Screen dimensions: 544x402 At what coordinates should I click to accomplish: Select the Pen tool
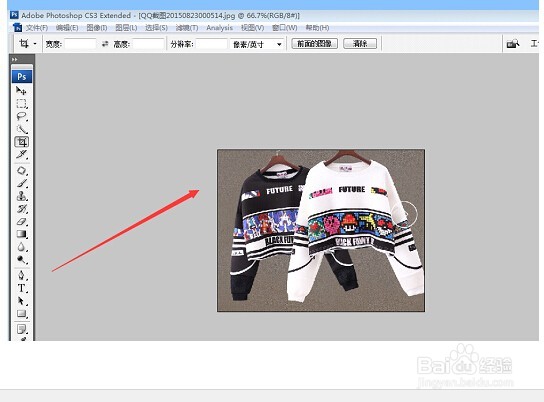point(22,276)
